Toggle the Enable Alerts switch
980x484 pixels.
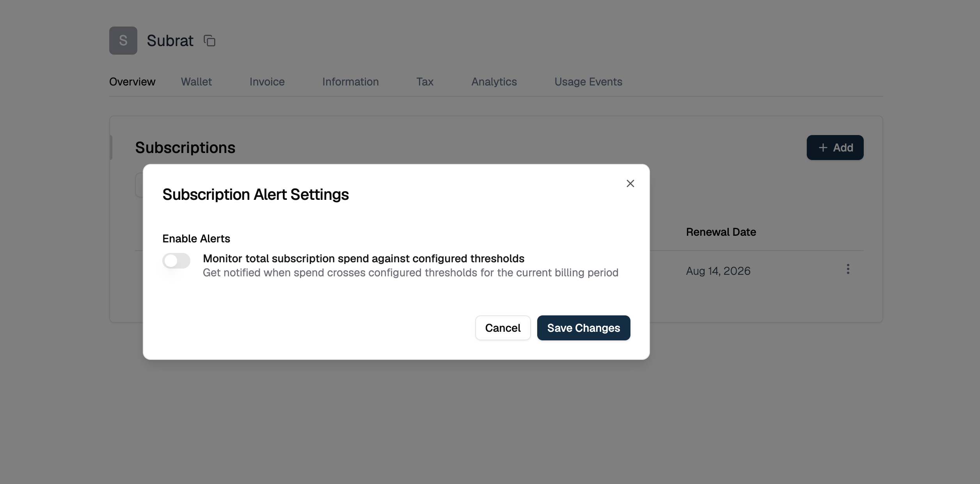click(176, 261)
